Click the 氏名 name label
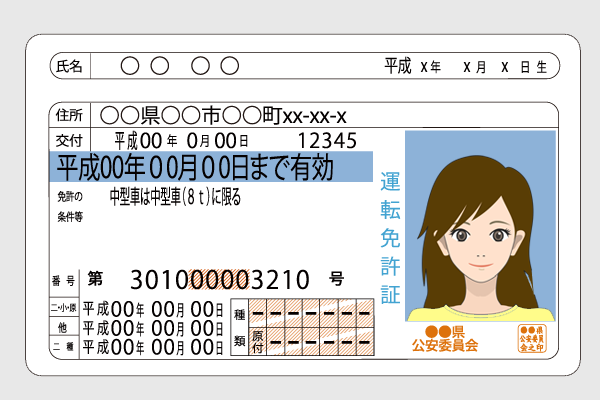 69,67
